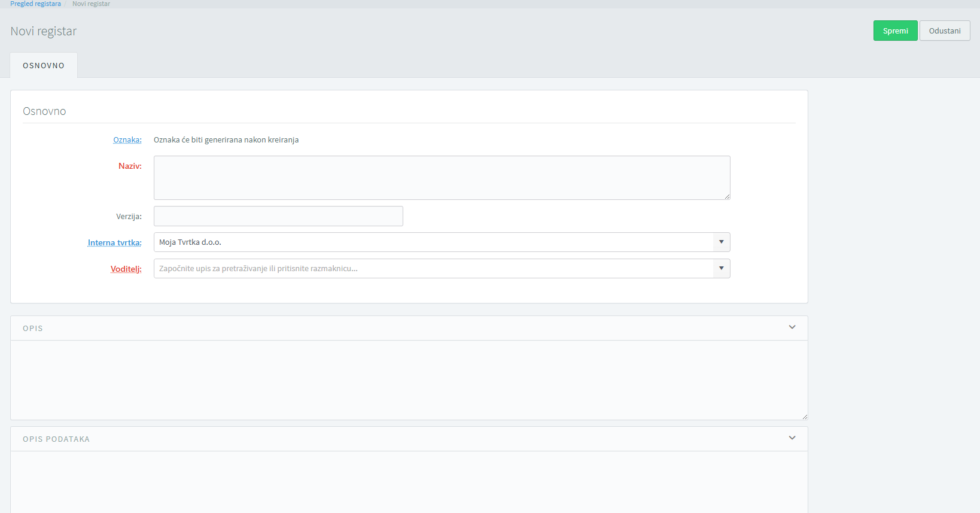Open the Interna tvrtka dropdown arrow
This screenshot has width=980, height=513.
pos(721,242)
